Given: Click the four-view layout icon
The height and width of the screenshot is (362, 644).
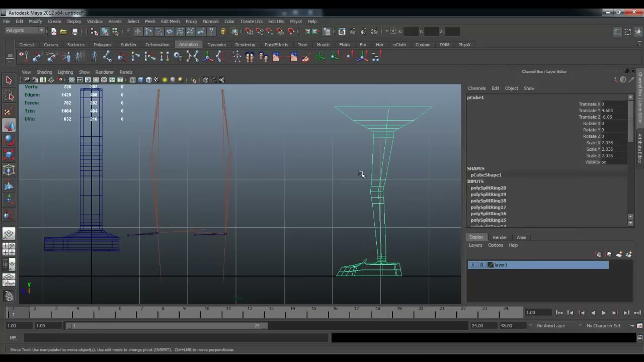Looking at the screenshot, I should [x=9, y=249].
